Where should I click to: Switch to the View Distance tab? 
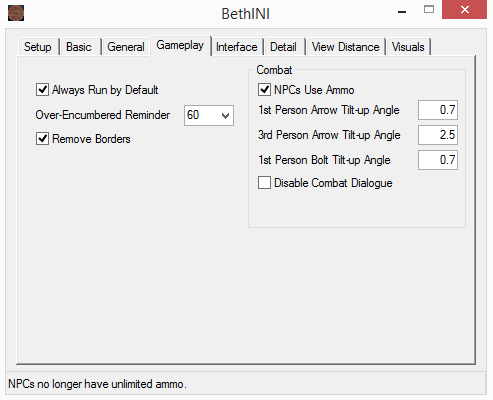pyautogui.click(x=345, y=47)
